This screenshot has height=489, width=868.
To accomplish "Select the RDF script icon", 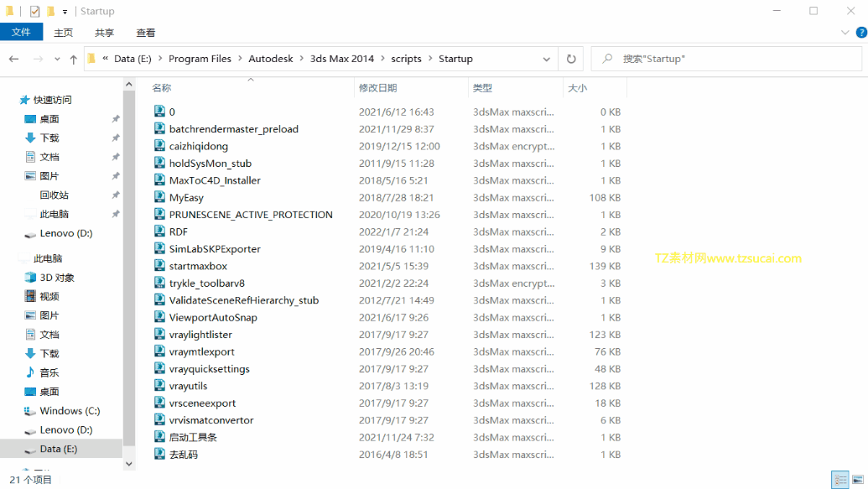I will pos(159,231).
